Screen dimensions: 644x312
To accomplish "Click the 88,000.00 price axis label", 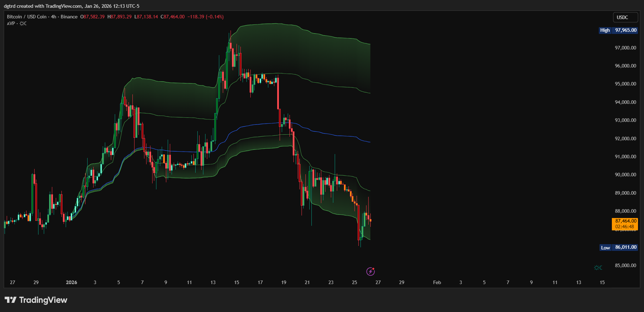I will click(626, 211).
